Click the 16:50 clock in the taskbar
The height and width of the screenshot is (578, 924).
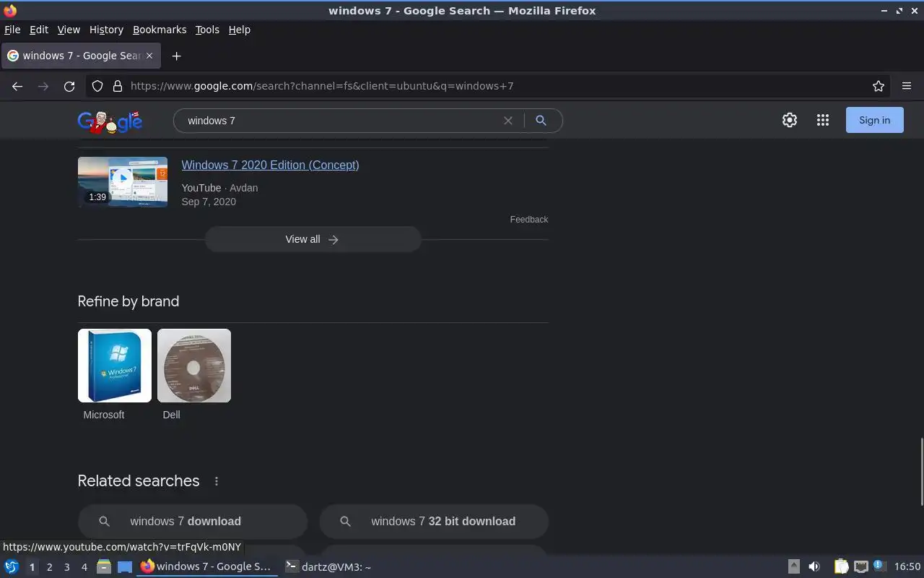point(907,567)
